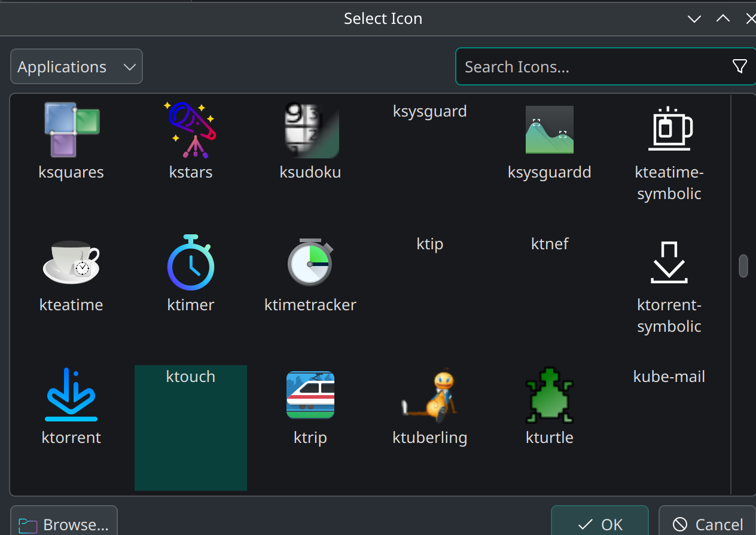Select the ksysguardd system monitor icon
This screenshot has height=535, width=756.
pyautogui.click(x=549, y=130)
